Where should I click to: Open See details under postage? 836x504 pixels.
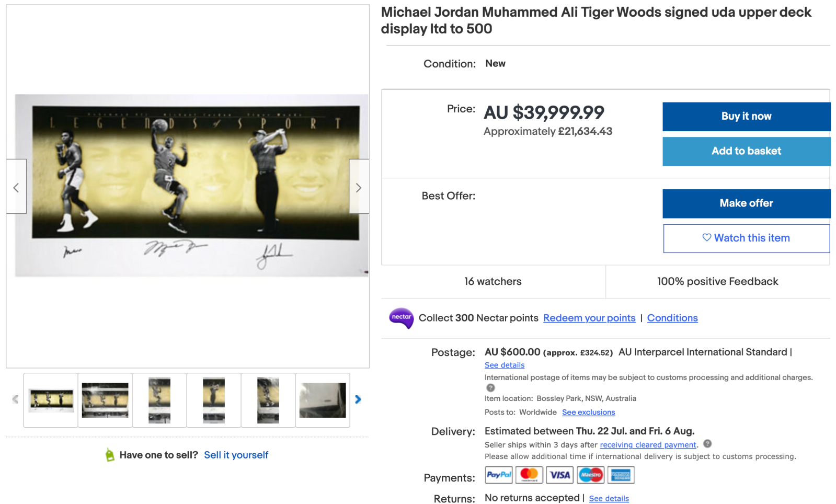point(504,365)
